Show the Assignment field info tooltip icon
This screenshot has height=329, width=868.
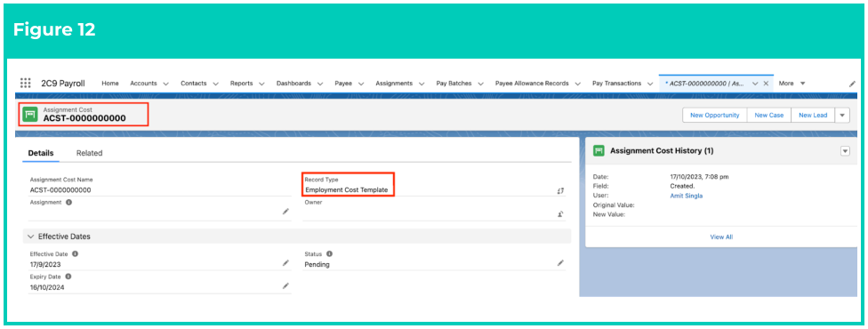click(69, 203)
